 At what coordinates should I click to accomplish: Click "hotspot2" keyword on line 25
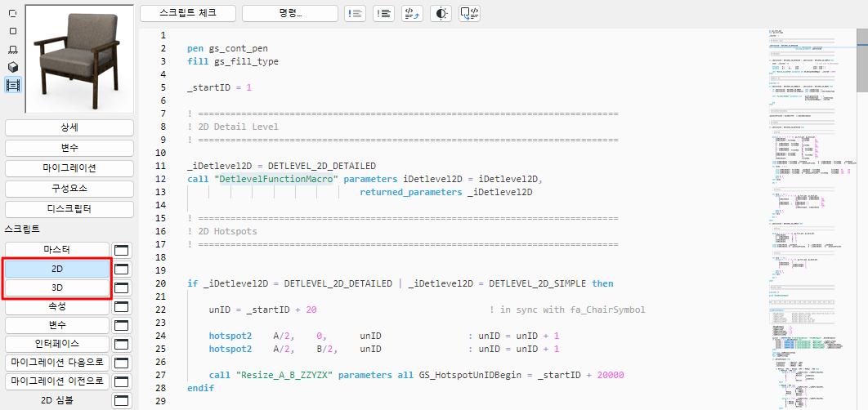coord(230,349)
